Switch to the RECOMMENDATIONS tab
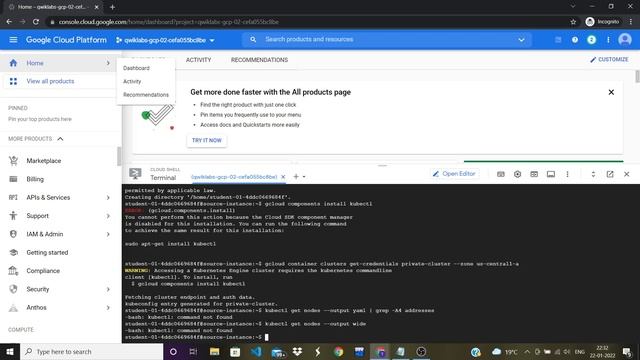The width and height of the screenshot is (640, 360). pyautogui.click(x=259, y=60)
